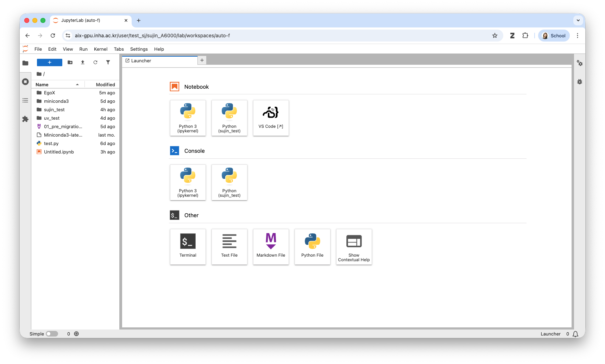The image size is (605, 364).
Task: Open a new browser tab
Action: [139, 20]
